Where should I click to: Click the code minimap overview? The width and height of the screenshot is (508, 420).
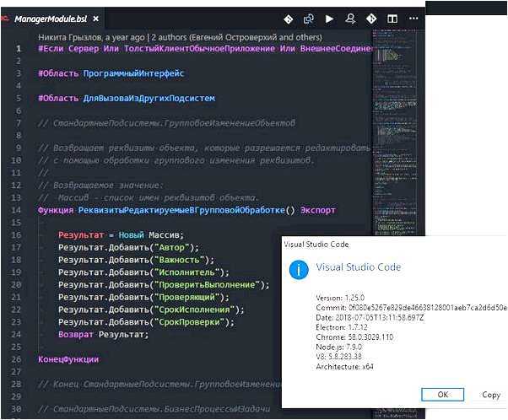coord(395,132)
